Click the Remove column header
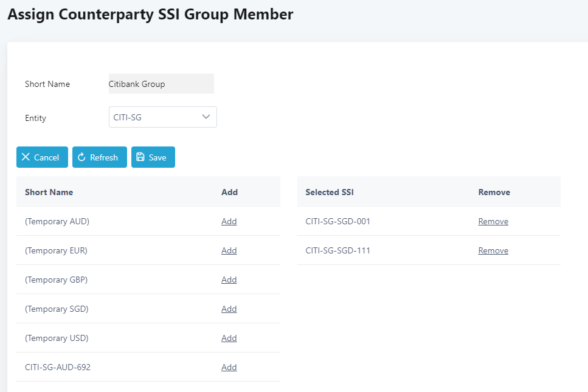This screenshot has height=392, width=588. pos(494,192)
